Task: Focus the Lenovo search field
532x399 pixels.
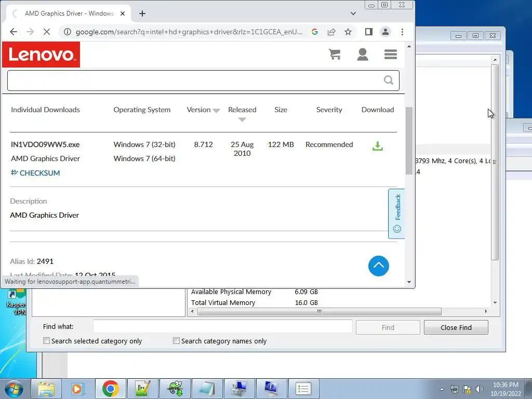Action: coord(203,81)
